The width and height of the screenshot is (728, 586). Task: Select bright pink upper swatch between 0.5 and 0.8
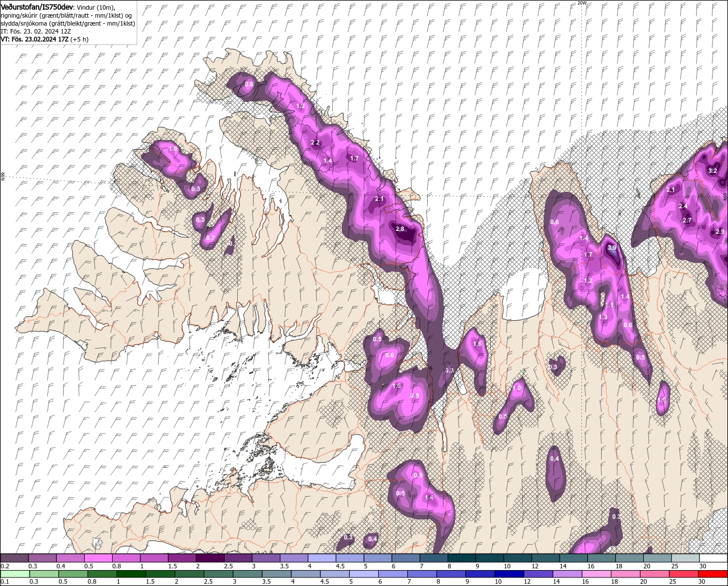98,558
